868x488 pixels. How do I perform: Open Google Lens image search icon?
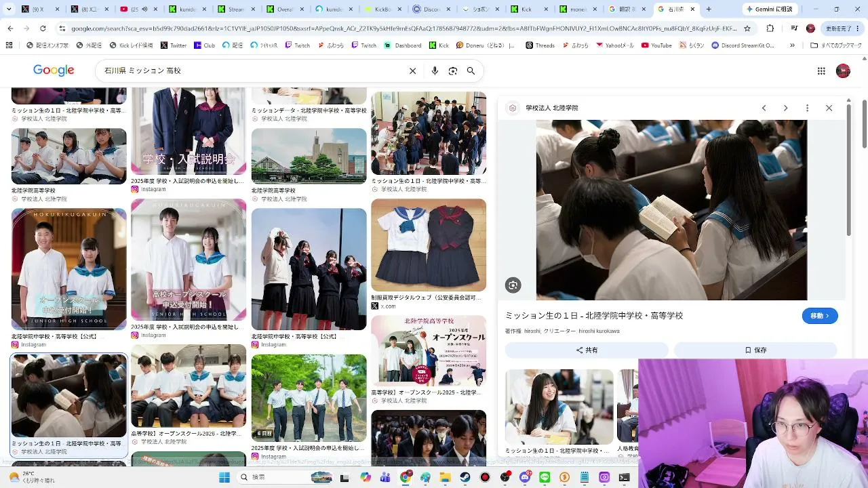click(x=453, y=70)
